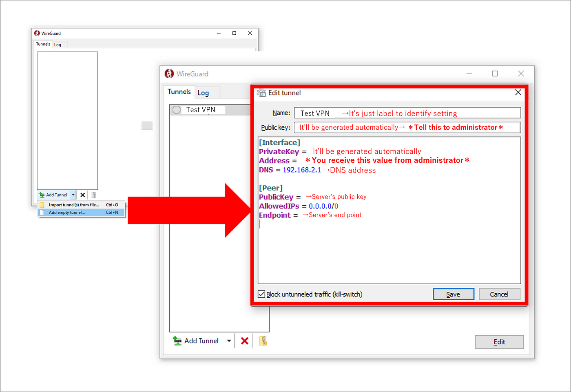The height and width of the screenshot is (392, 571).
Task: Maximize the large WireGuard window
Action: tap(495, 74)
